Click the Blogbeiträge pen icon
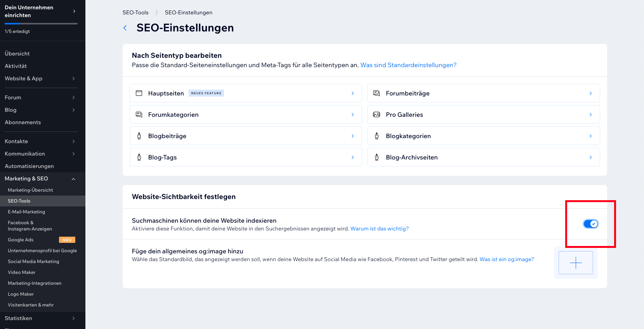Viewport: 644px width, 329px height. click(x=139, y=136)
